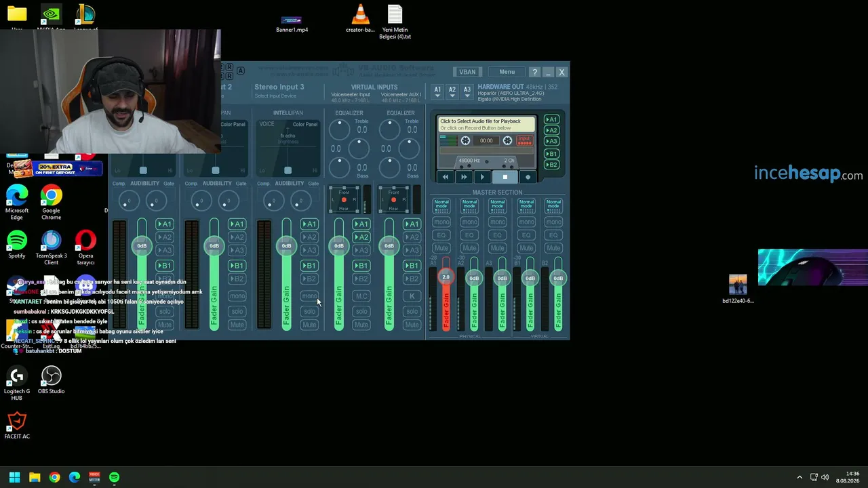Image resolution: width=868 pixels, height=488 pixels.
Task: Open Spotify from the taskbar
Action: (114, 477)
